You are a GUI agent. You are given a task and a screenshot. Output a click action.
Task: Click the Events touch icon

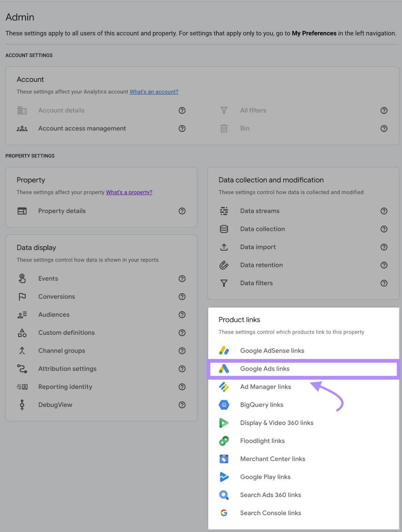(x=22, y=278)
